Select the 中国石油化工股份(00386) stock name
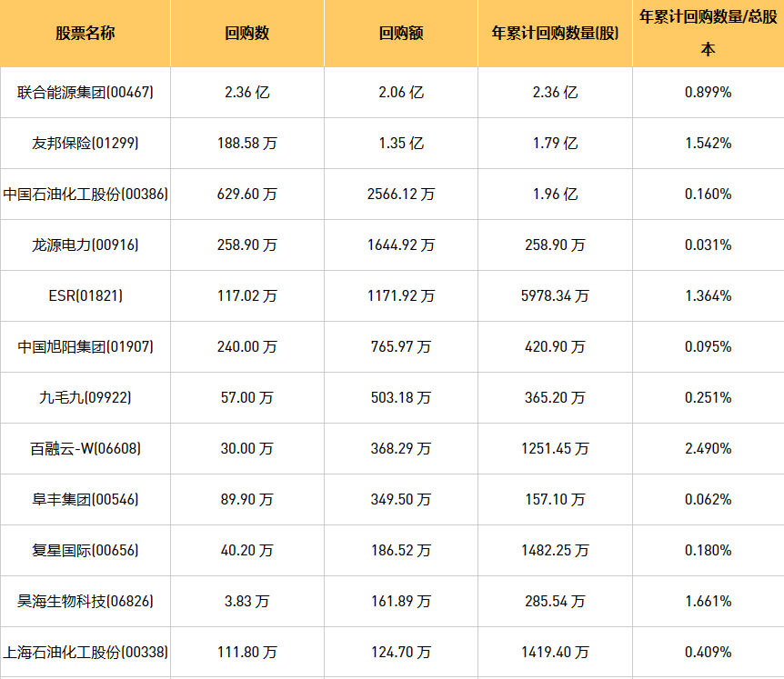 [85, 195]
